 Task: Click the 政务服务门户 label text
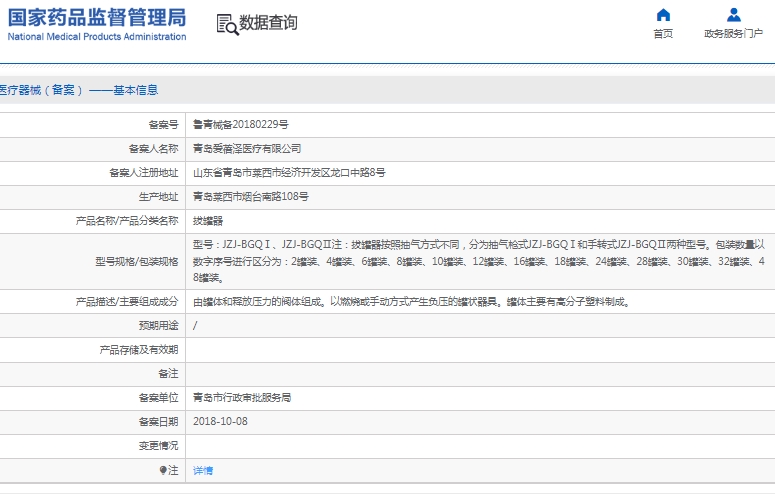coord(733,34)
